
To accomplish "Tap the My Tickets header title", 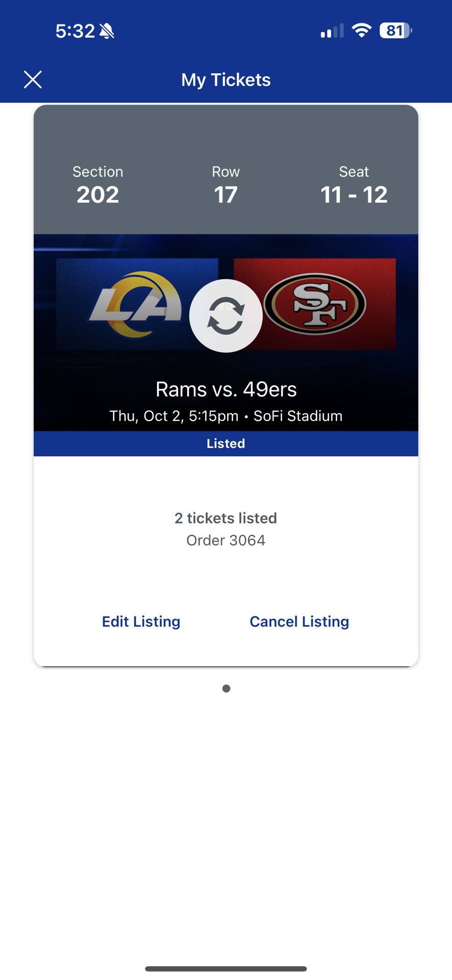I will [x=226, y=80].
